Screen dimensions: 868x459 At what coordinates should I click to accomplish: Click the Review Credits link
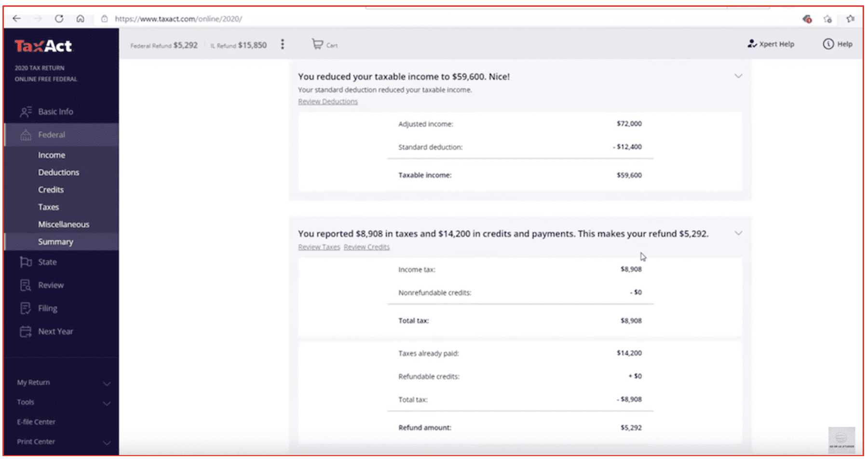[x=366, y=247]
